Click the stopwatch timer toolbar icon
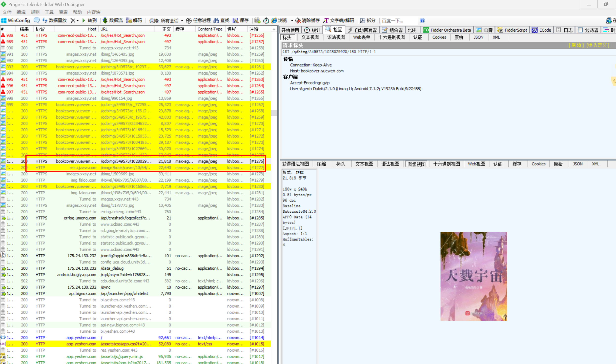This screenshot has width=616, height=364. (266, 20)
